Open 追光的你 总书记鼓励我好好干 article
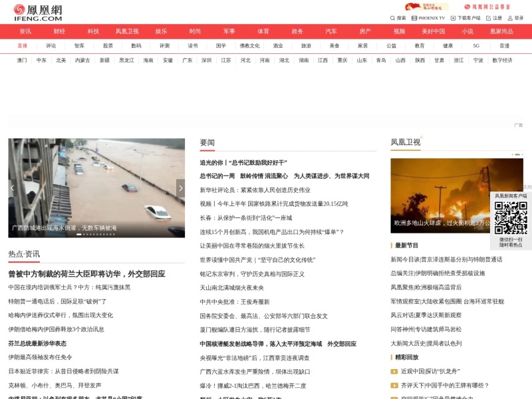Image resolution: width=532 pixels, height=399 pixels. [x=243, y=163]
